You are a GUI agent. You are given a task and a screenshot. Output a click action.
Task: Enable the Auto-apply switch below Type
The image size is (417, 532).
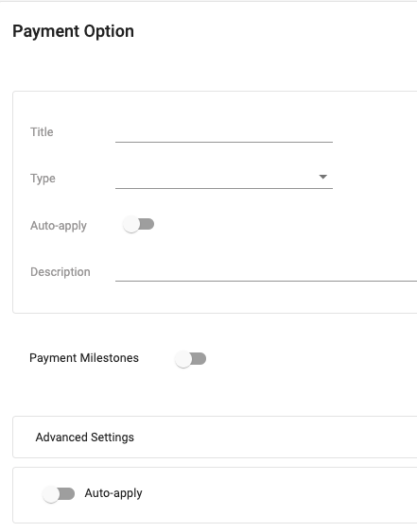click(139, 225)
